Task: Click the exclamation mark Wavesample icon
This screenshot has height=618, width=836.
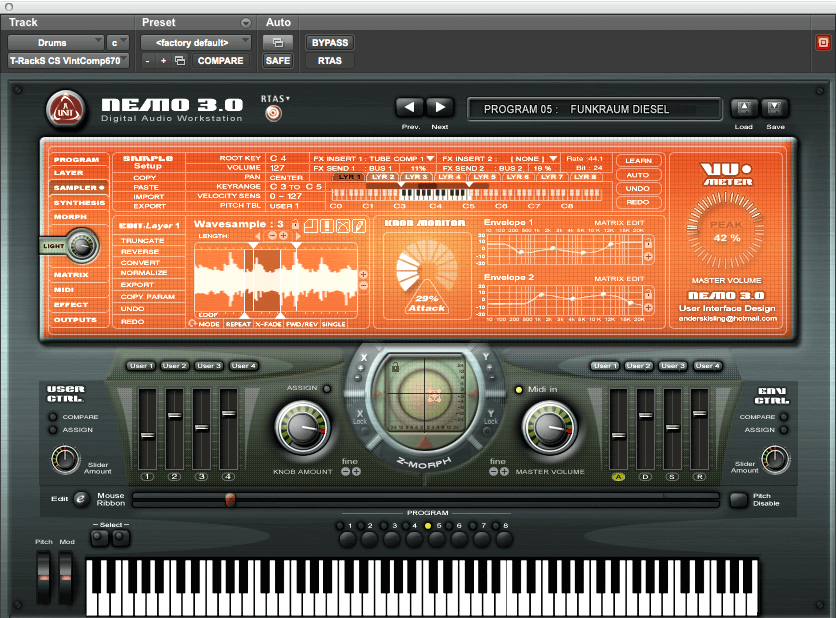Action: coord(327,226)
